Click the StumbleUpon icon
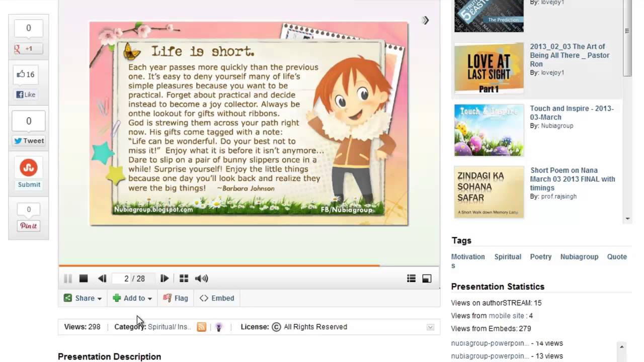 29,168
